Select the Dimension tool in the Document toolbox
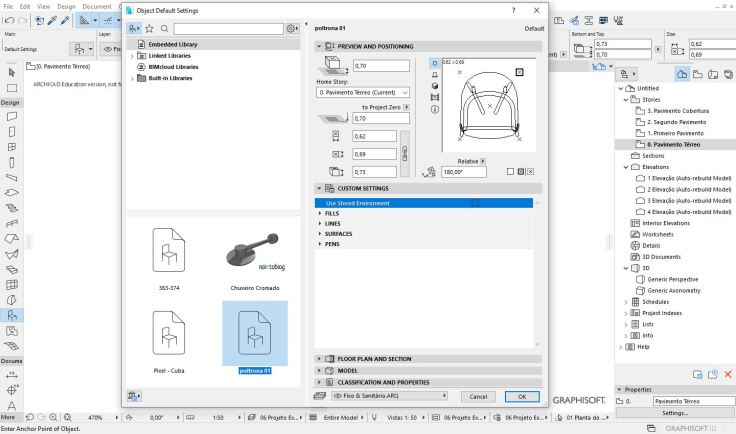736x434 pixels. (x=12, y=375)
